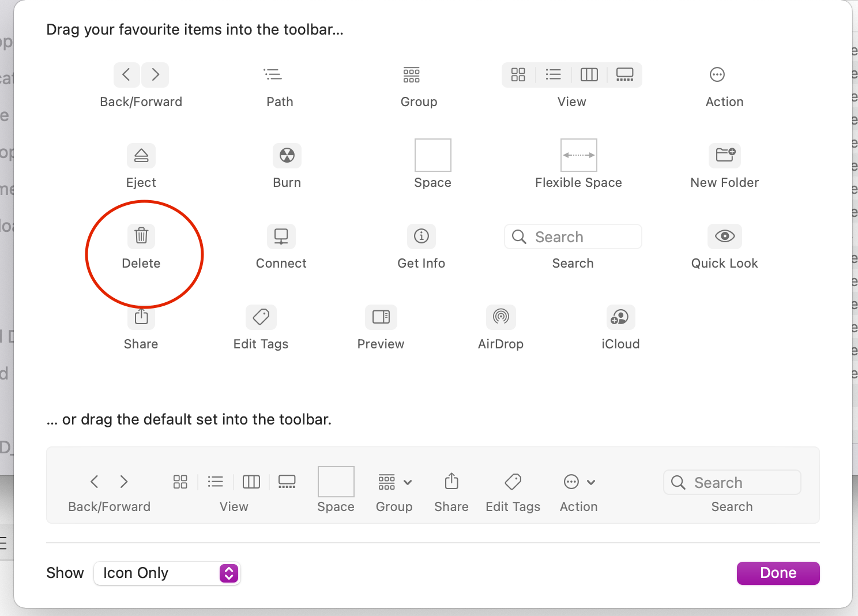
Task: Choose column view in the upper View item
Action: 589,74
